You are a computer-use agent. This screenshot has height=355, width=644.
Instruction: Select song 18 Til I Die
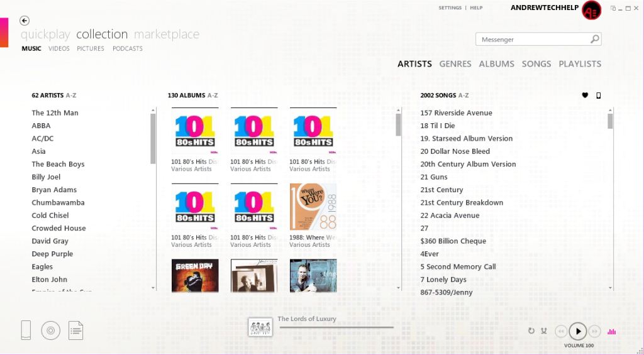438,126
